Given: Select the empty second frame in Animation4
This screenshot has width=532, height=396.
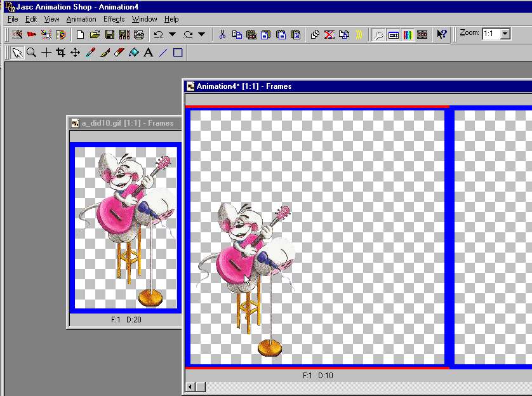Looking at the screenshot, I should [x=493, y=237].
